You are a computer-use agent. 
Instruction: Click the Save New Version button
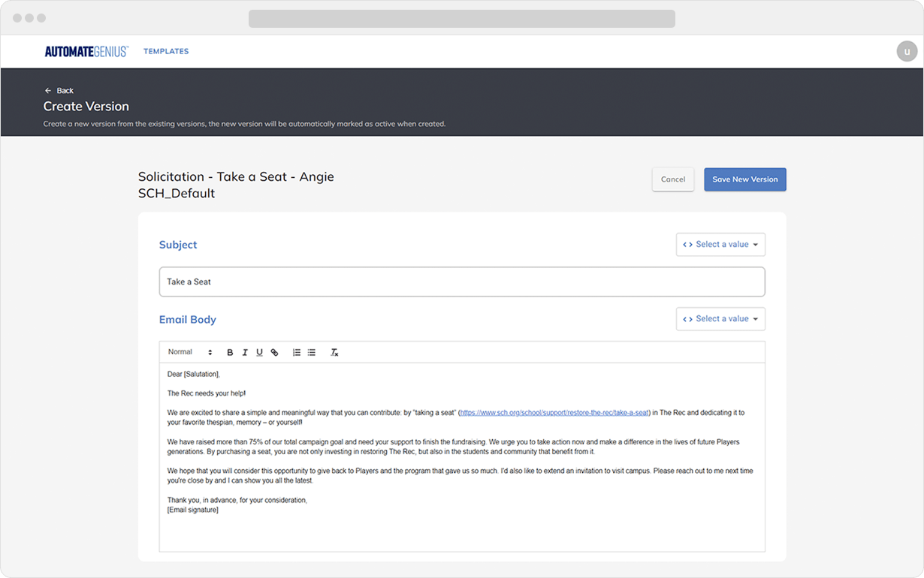point(744,179)
